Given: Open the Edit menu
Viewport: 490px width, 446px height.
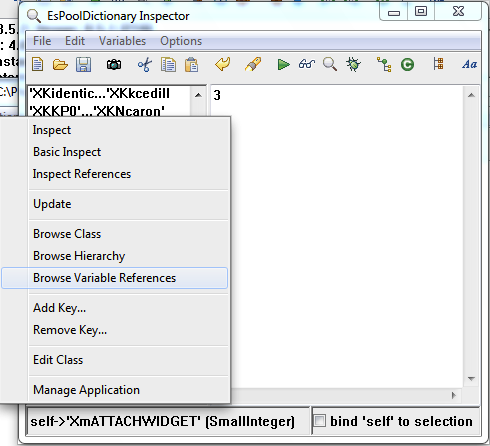Looking at the screenshot, I should click(75, 41).
